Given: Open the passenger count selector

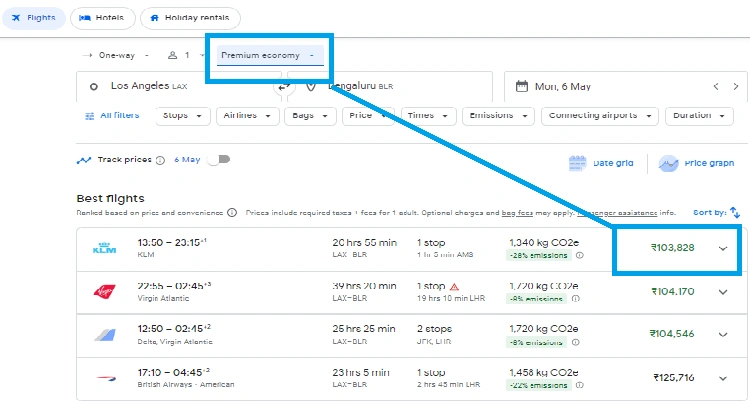Looking at the screenshot, I should pyautogui.click(x=186, y=56).
